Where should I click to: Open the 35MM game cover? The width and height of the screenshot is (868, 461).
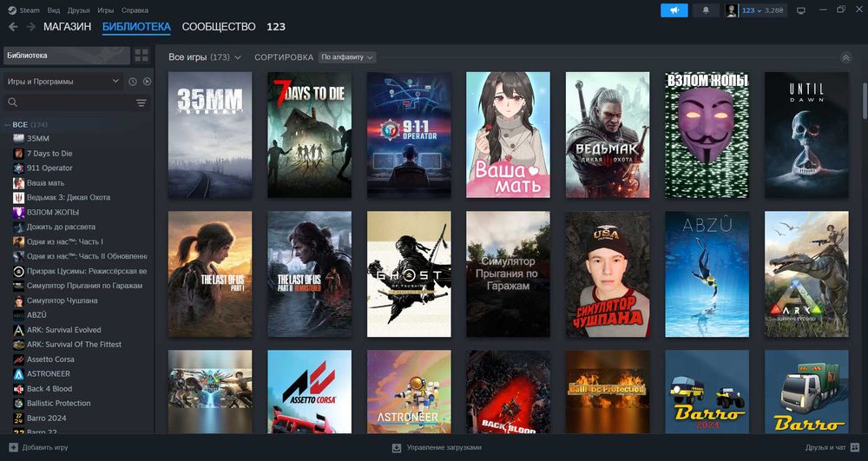point(210,135)
